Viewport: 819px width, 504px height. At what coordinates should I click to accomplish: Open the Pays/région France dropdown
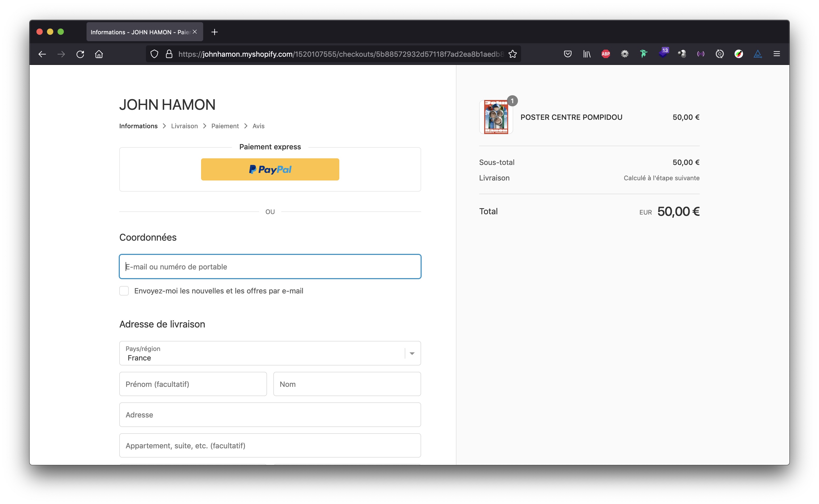coord(270,353)
